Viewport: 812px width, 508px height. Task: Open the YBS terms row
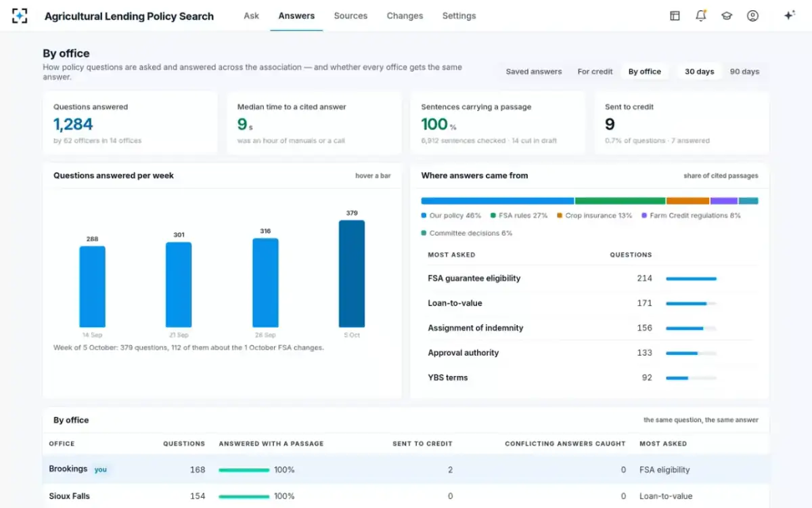(589, 377)
